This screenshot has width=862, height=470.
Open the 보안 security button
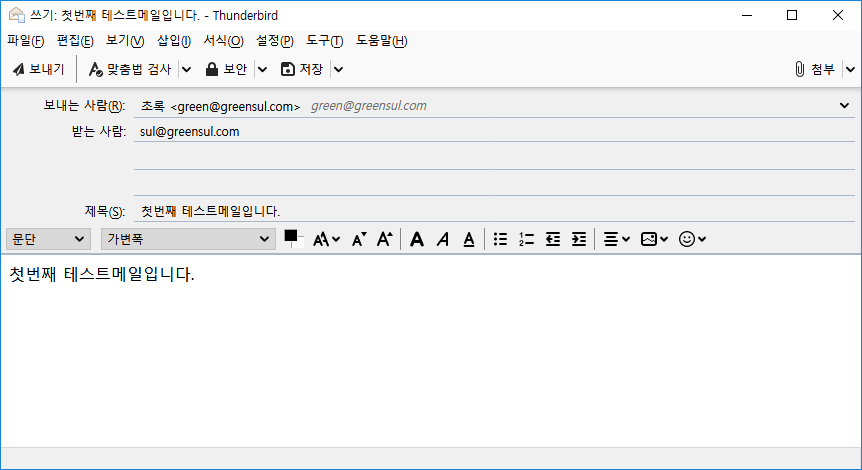pos(226,69)
